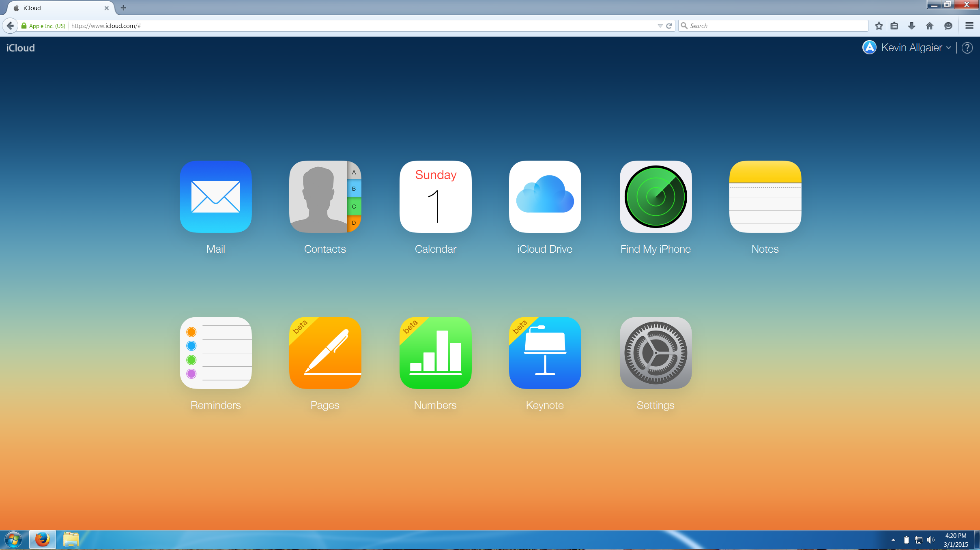Open the downloads arrow icon

912,26
